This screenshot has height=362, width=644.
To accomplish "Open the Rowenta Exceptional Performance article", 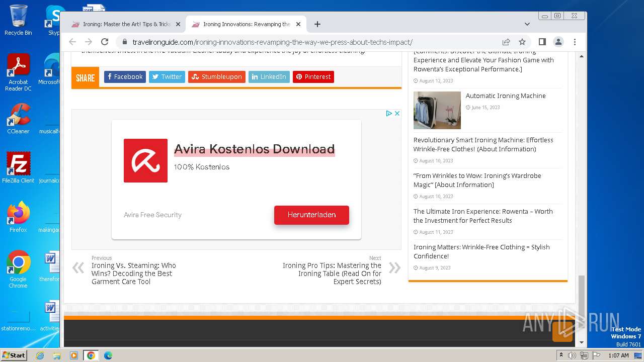I will coord(484,60).
